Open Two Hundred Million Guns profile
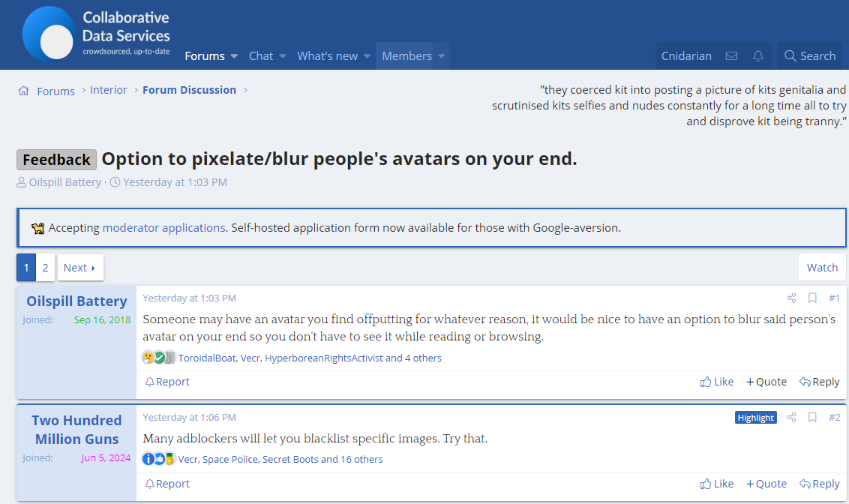 click(x=77, y=429)
